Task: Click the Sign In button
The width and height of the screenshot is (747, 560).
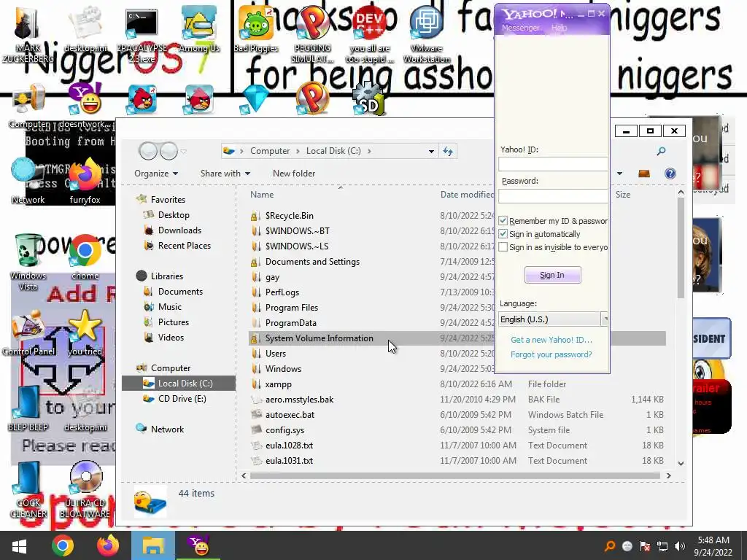Action: (x=553, y=275)
